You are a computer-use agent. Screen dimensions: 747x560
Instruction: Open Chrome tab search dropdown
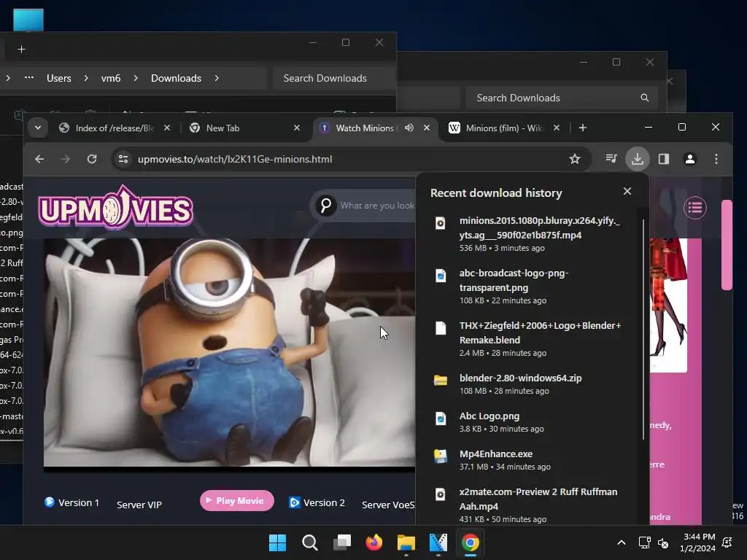[x=38, y=128]
